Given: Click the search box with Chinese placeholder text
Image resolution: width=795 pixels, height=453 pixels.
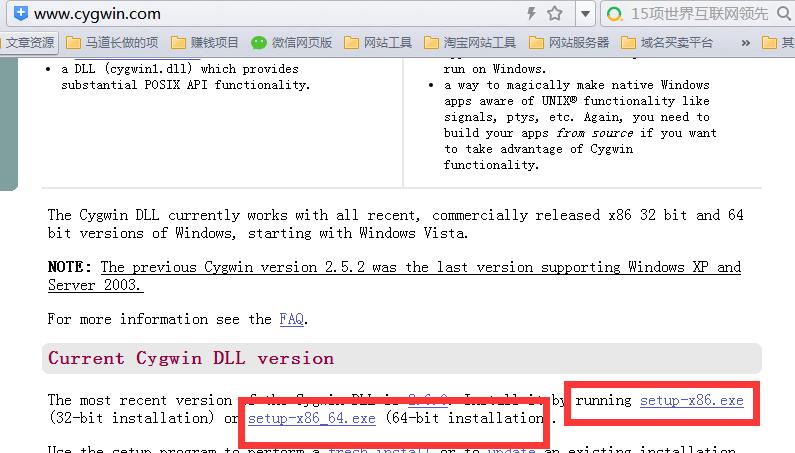Looking at the screenshot, I should tap(699, 14).
